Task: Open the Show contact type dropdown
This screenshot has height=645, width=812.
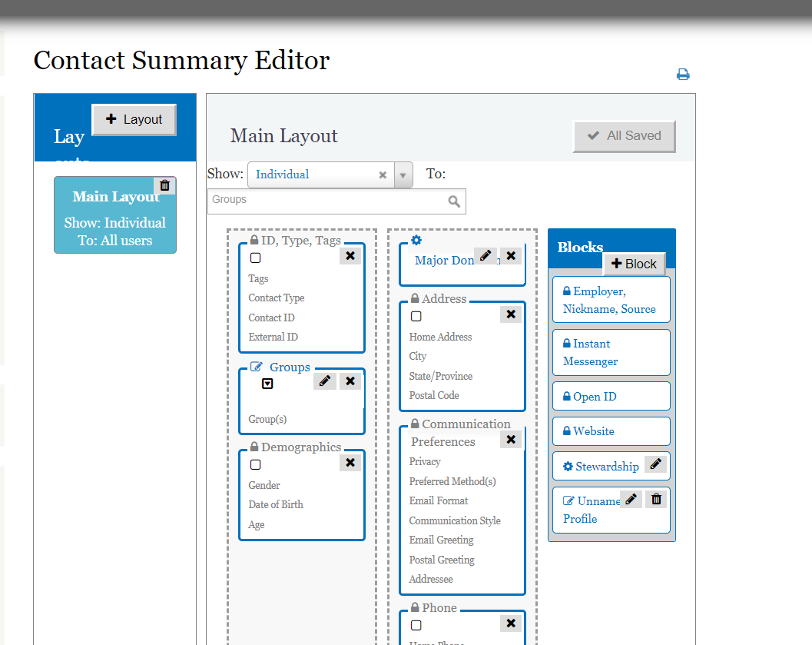Action: (x=403, y=175)
